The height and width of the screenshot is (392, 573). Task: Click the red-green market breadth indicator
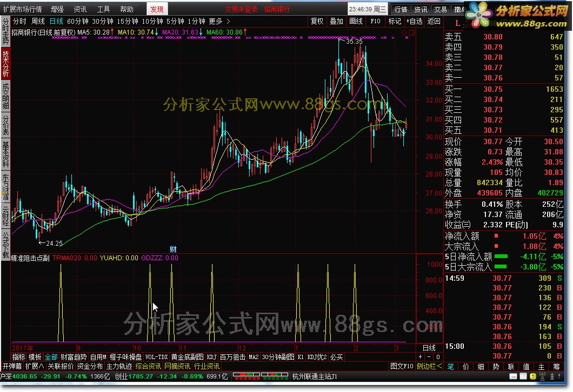tap(260, 376)
